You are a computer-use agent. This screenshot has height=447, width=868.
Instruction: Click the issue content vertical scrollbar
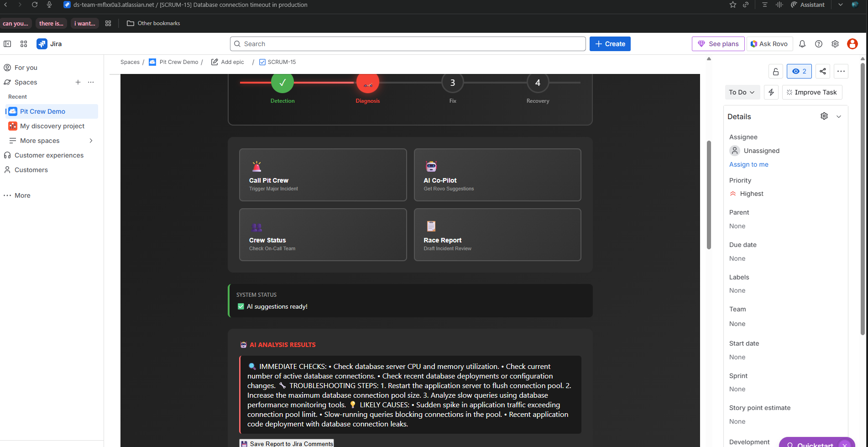(x=709, y=195)
